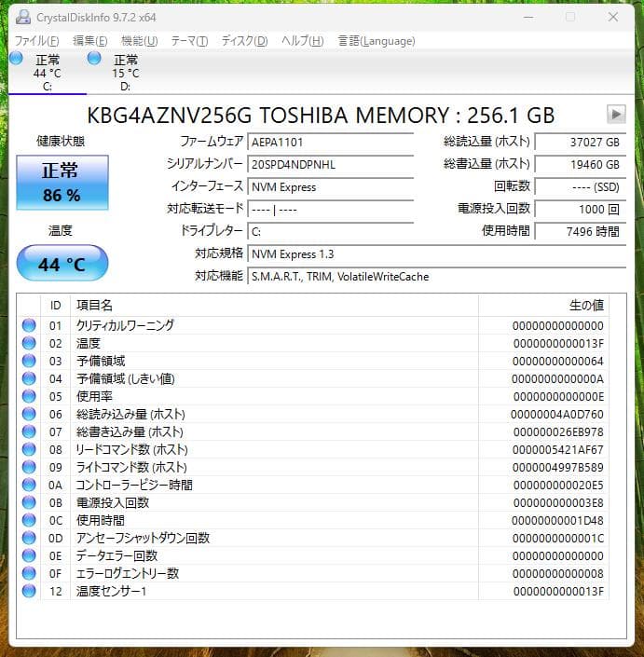Open the 言語(Language) menu
This screenshot has width=644, height=657.
(377, 41)
